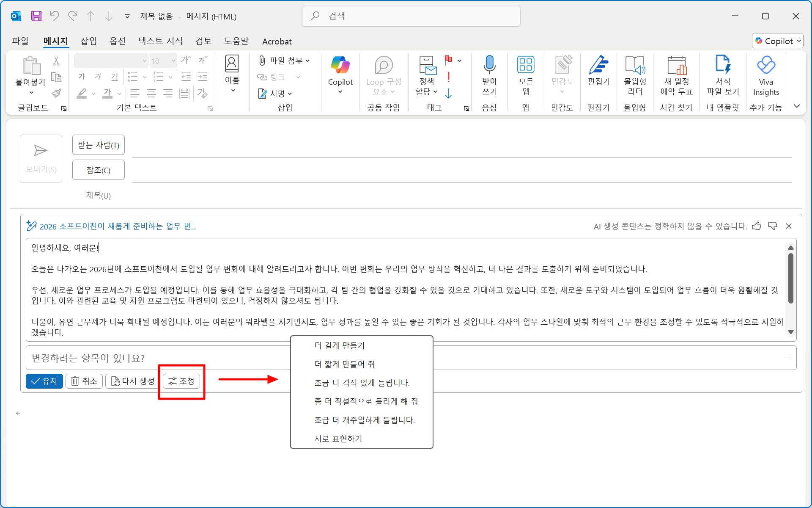Select 'Make it longer' (더 길게 만들기) option
This screenshot has width=812, height=508.
(x=340, y=345)
